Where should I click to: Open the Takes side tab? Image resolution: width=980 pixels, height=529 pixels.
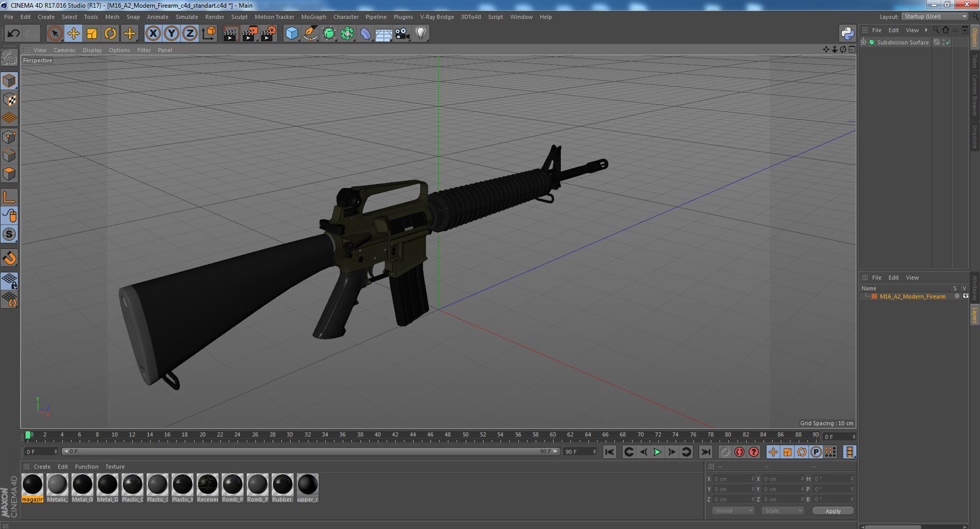974,61
